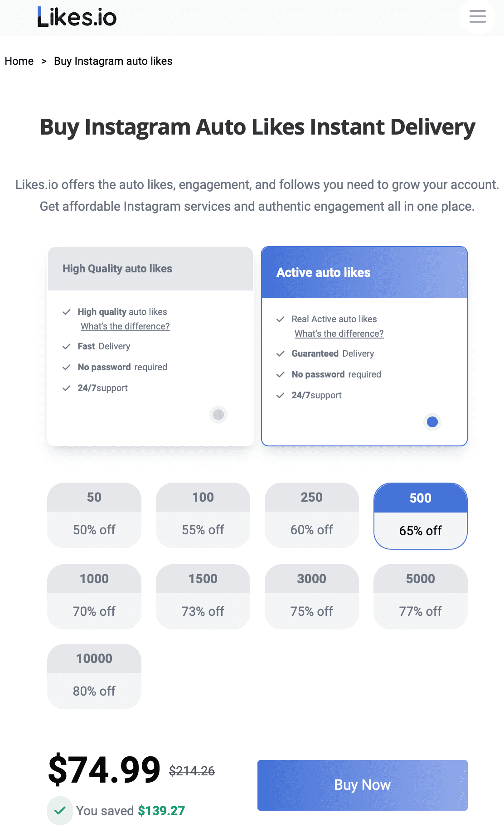Viewport: 504px width, 832px height.
Task: Click the checkmark next to Fast Delivery
Action: tap(67, 346)
